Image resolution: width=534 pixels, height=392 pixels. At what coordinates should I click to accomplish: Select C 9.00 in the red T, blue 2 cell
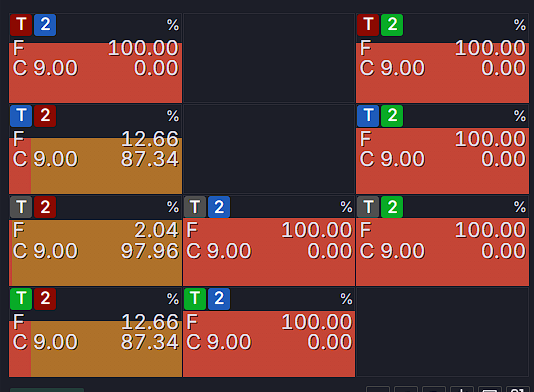[x=45, y=68]
